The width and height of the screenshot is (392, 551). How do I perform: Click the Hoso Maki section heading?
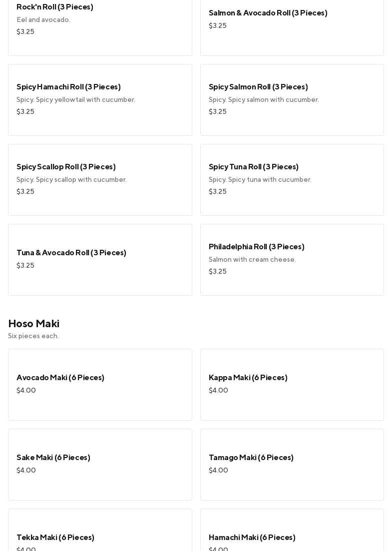(33, 324)
